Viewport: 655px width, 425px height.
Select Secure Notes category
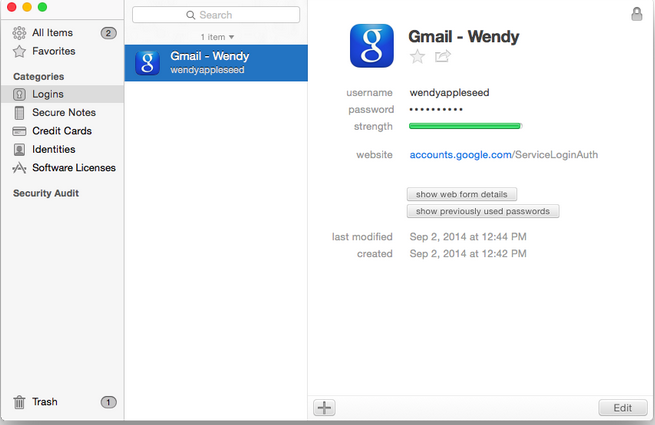coord(62,113)
